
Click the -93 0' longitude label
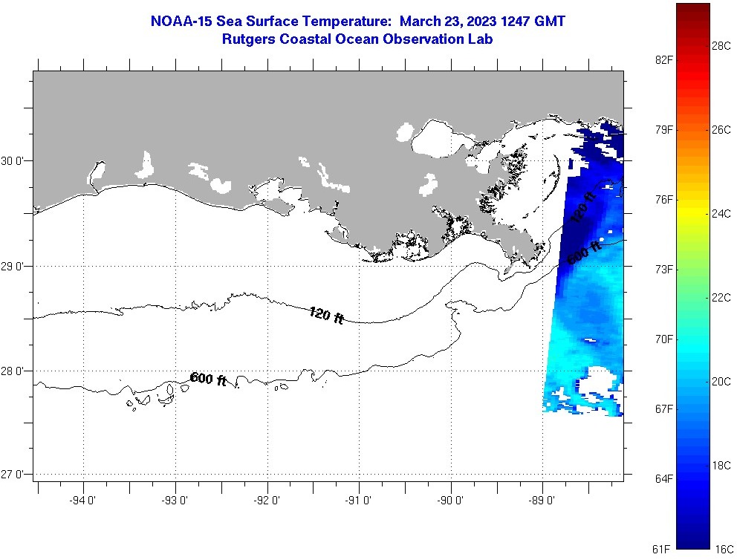(x=175, y=501)
